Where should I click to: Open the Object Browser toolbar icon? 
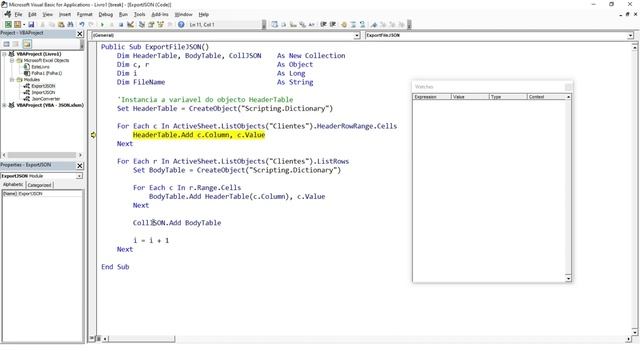pyautogui.click(x=160, y=24)
